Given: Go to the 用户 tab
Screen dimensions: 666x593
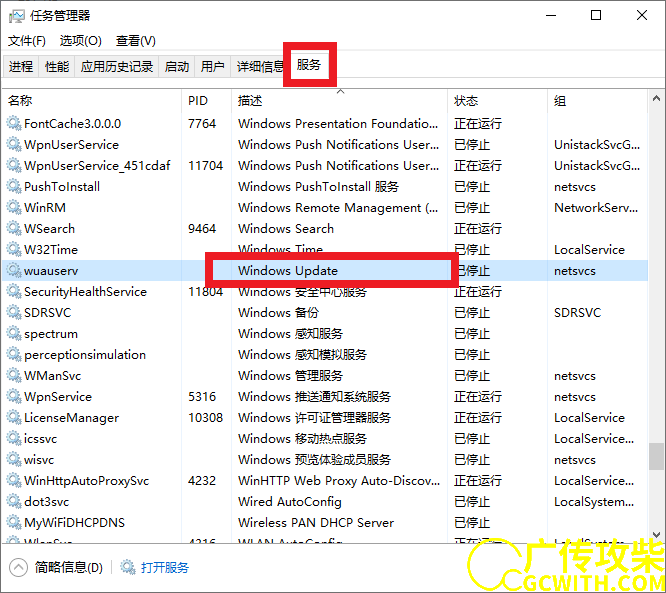Looking at the screenshot, I should [x=212, y=67].
